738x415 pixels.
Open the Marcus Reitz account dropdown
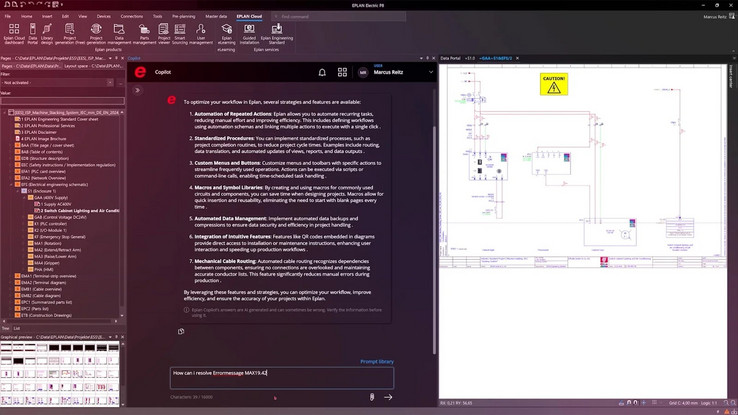click(x=431, y=72)
